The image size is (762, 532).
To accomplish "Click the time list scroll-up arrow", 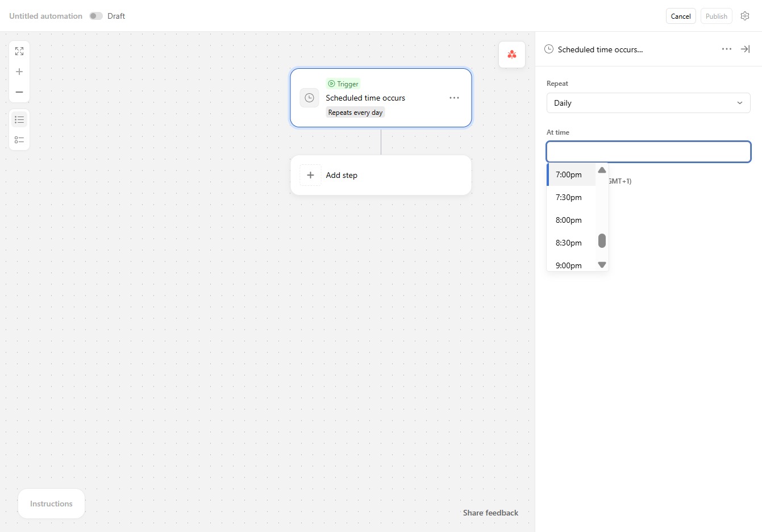I will coord(602,170).
